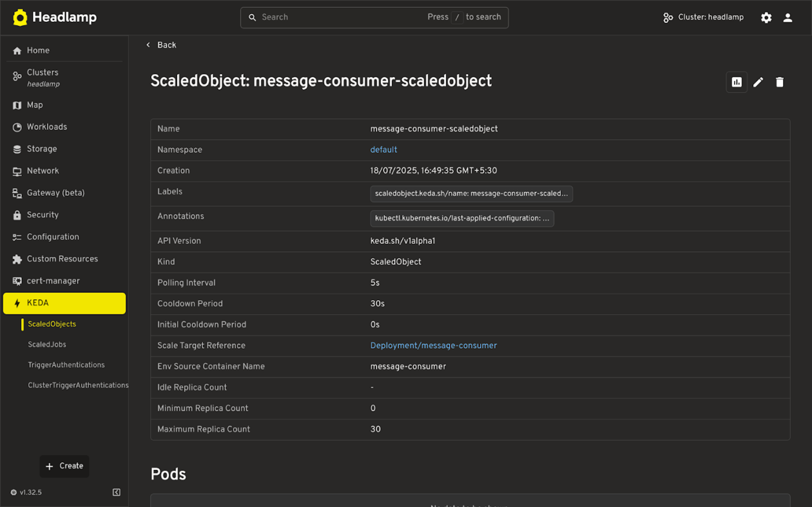The width and height of the screenshot is (812, 507).
Task: Open the Workloads menu item
Action: point(64,127)
